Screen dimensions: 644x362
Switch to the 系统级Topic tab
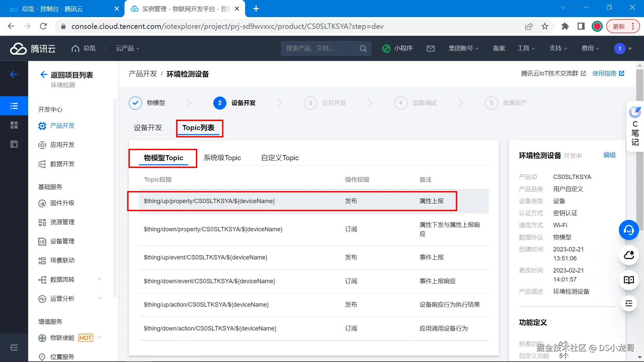(222, 158)
